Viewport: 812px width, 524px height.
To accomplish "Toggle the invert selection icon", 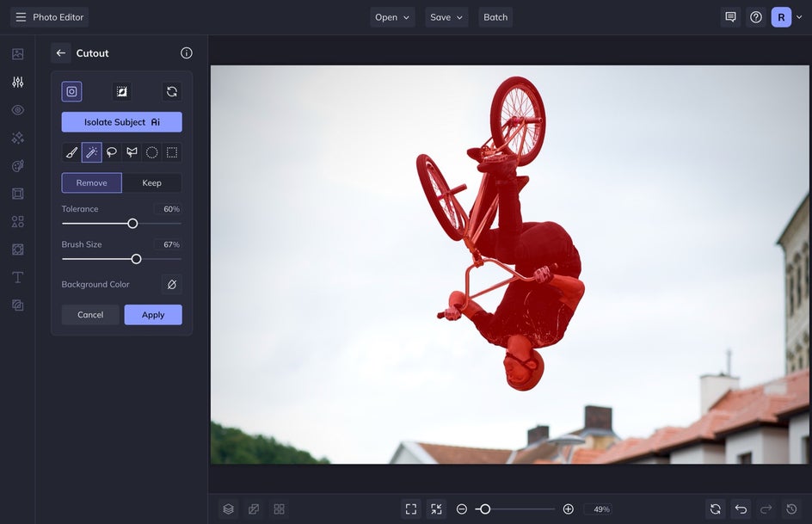I will pos(121,91).
